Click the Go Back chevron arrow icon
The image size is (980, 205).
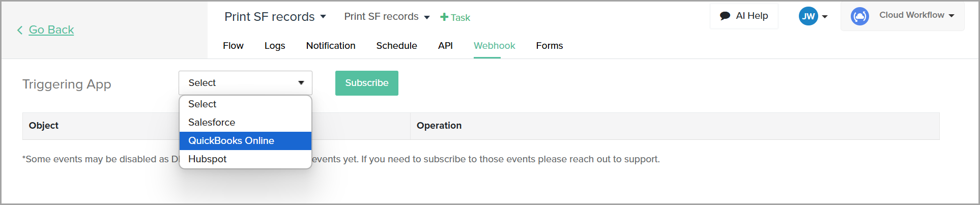click(x=20, y=30)
